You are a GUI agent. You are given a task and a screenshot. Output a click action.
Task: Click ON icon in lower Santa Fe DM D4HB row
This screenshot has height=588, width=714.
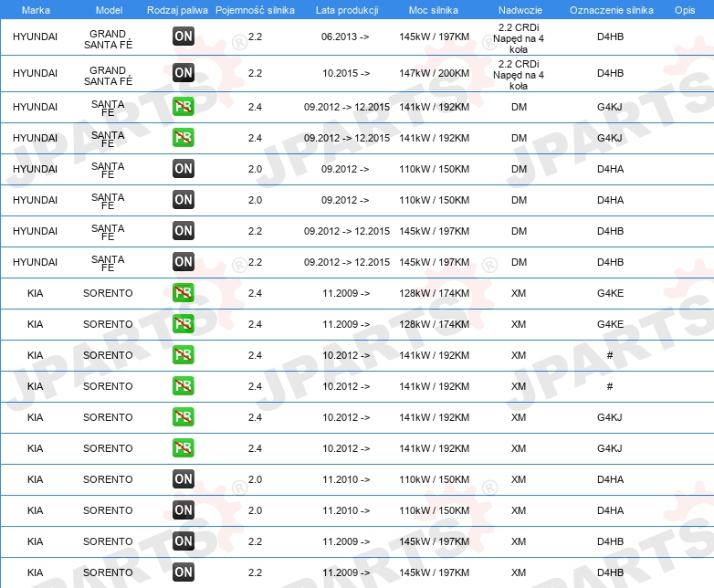[x=184, y=261]
